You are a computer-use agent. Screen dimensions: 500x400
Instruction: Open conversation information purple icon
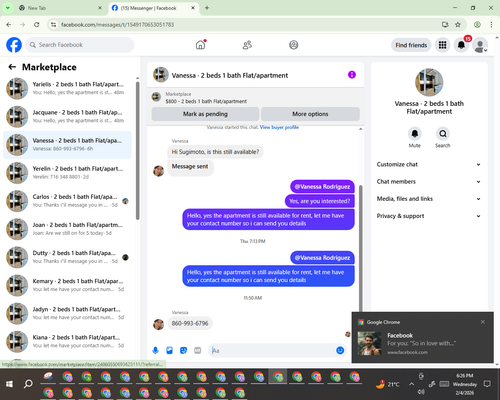[x=352, y=75]
